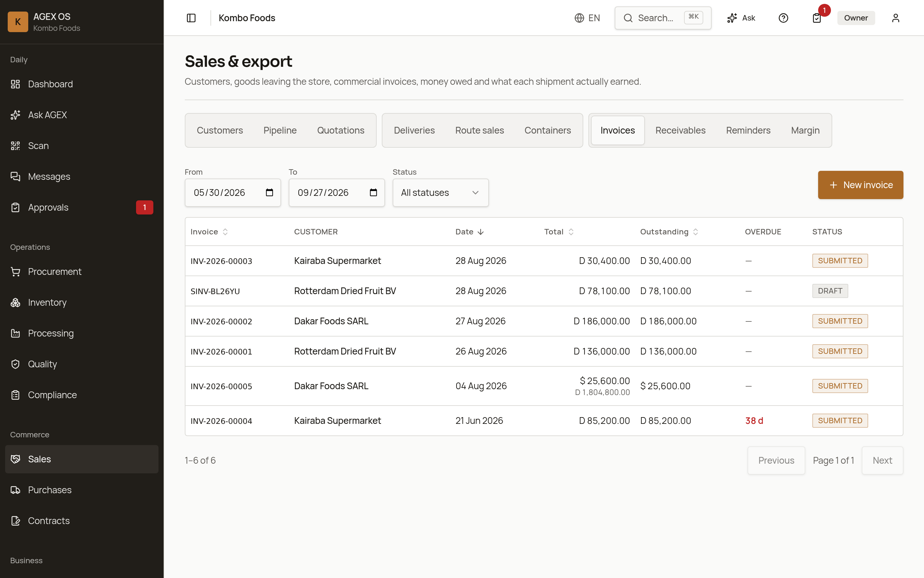
Task: Switch to the Quotations tab
Action: (341, 130)
